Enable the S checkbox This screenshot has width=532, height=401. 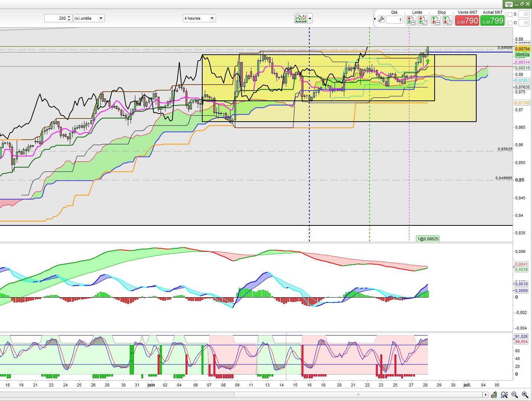tap(510, 15)
